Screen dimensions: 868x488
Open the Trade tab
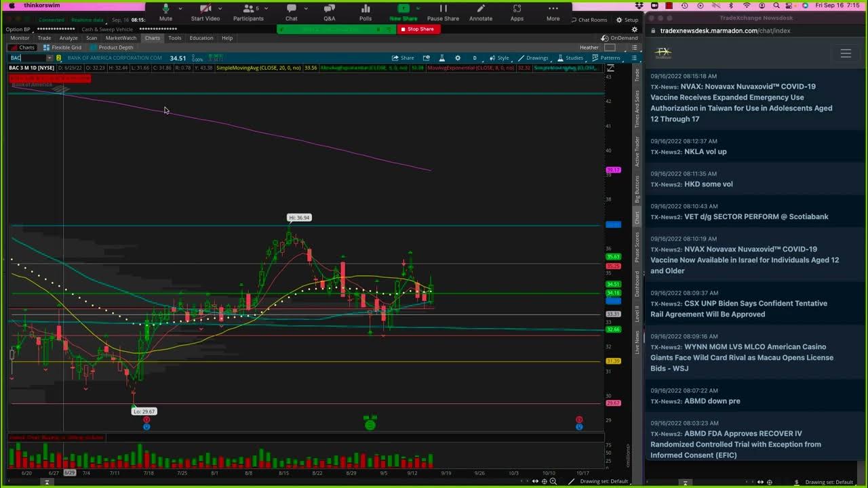pos(44,38)
